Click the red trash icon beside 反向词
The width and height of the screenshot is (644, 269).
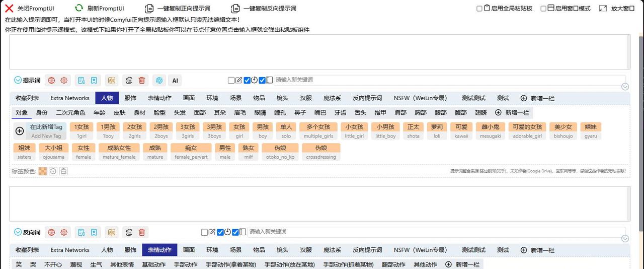142,232
